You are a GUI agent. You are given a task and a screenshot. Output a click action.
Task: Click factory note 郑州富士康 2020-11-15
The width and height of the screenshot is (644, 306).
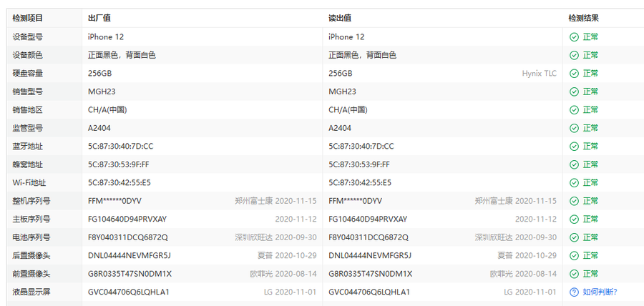(x=275, y=201)
